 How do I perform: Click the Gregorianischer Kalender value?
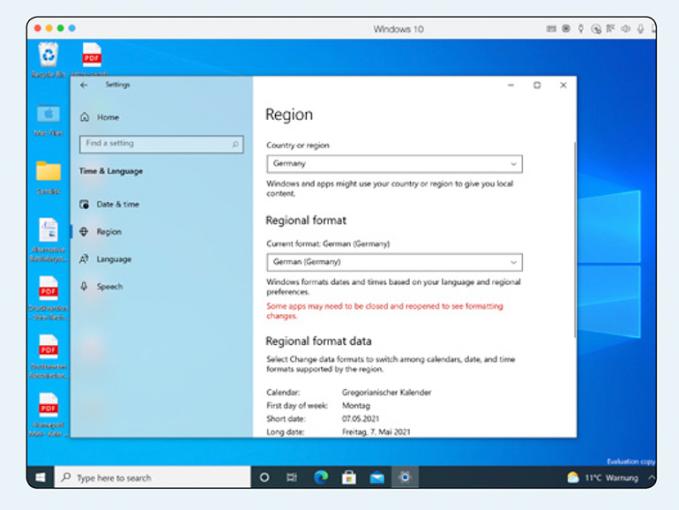[386, 392]
